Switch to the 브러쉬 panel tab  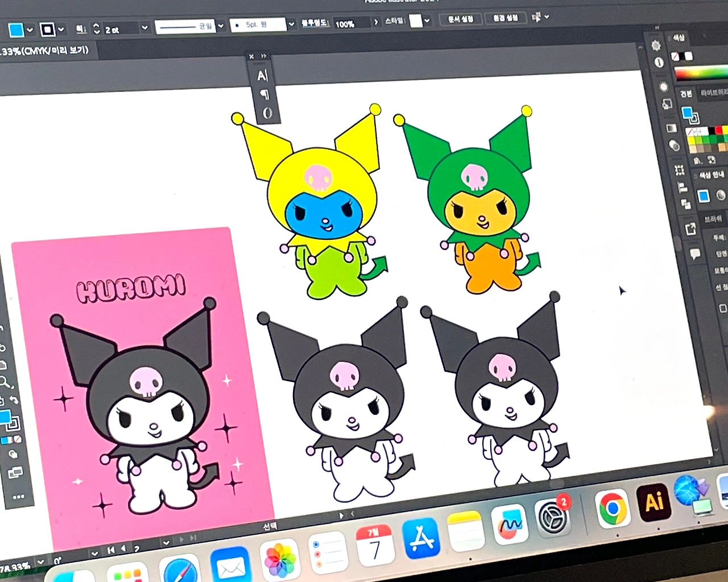[713, 218]
